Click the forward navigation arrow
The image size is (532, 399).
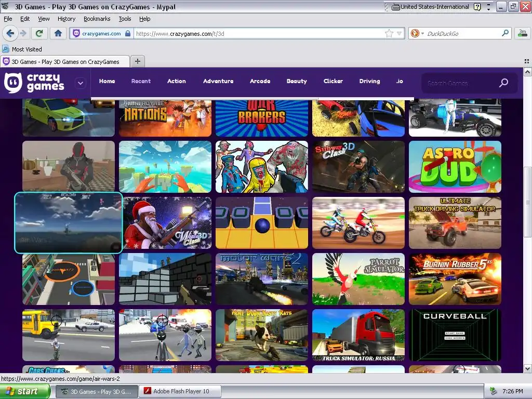tap(23, 33)
